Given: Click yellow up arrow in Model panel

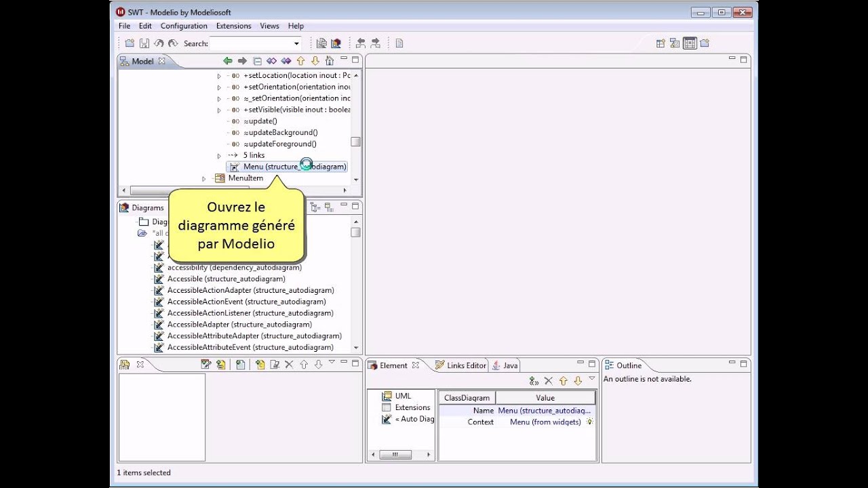Looking at the screenshot, I should [300, 61].
